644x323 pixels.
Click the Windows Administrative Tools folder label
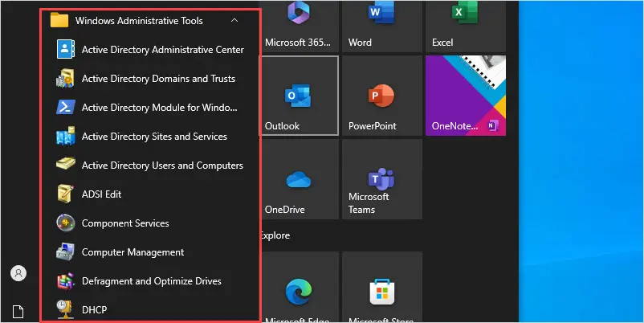[x=139, y=21]
